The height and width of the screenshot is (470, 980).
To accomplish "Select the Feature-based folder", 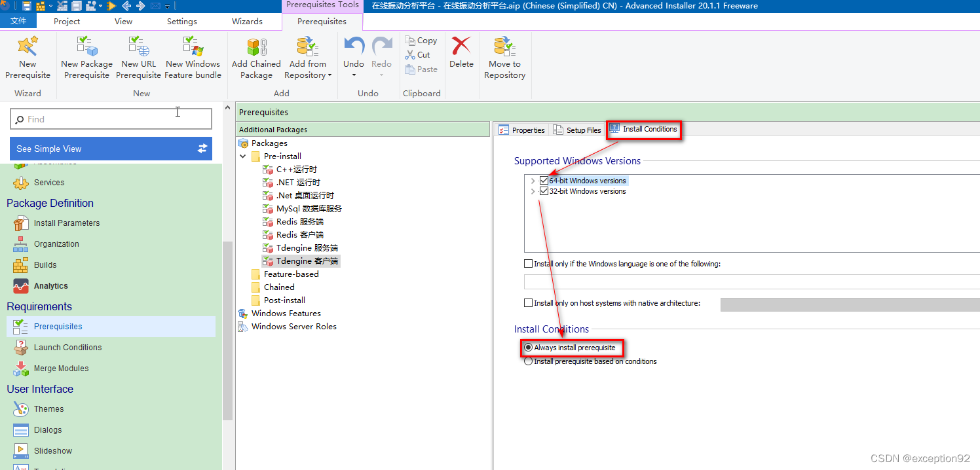I will (291, 274).
